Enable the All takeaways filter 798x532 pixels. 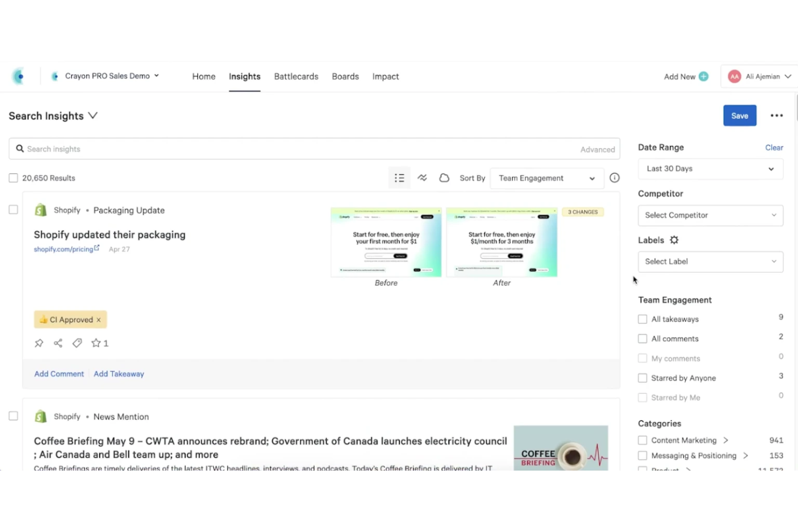(642, 319)
